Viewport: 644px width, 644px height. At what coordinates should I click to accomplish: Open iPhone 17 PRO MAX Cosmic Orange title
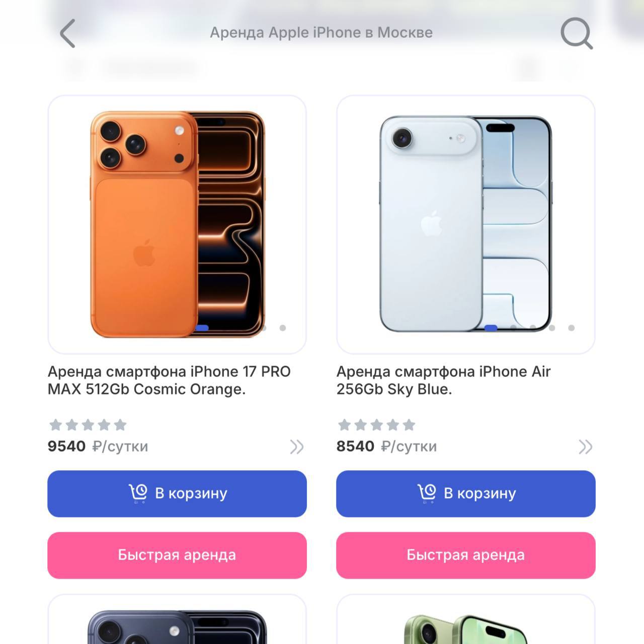[x=169, y=380]
